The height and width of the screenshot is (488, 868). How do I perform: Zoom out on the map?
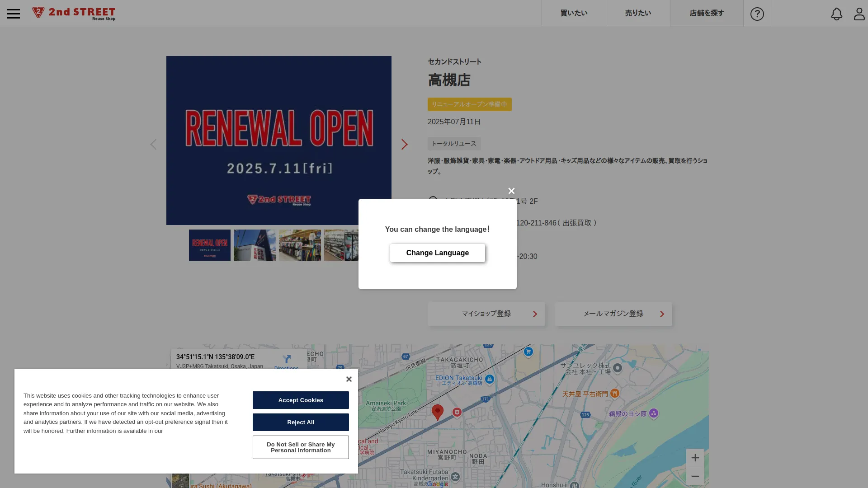[695, 476]
